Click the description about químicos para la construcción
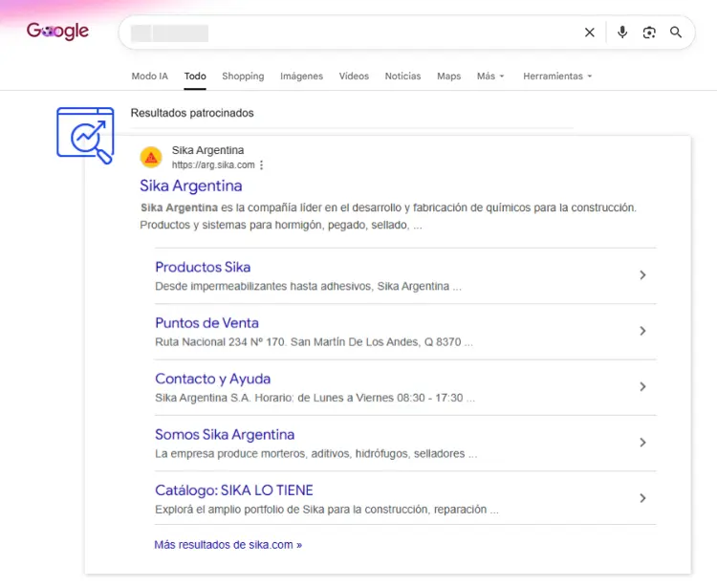Viewport: 717px width, 588px height. (x=388, y=216)
